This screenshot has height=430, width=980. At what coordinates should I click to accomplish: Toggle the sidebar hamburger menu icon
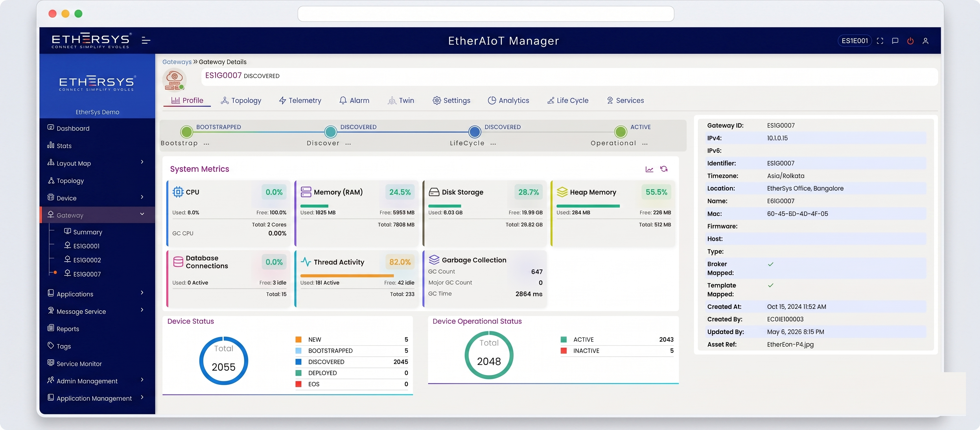(146, 40)
